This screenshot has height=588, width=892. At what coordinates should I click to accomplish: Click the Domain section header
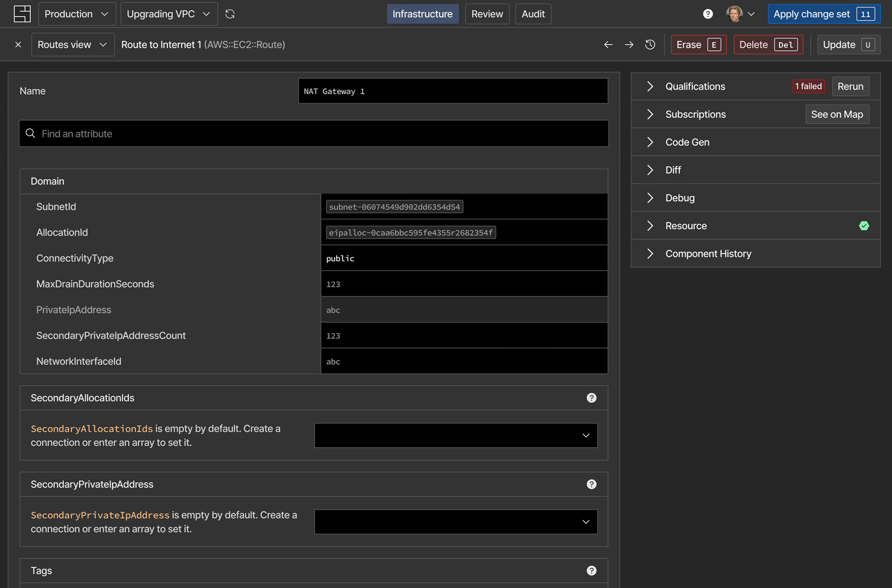click(x=314, y=181)
